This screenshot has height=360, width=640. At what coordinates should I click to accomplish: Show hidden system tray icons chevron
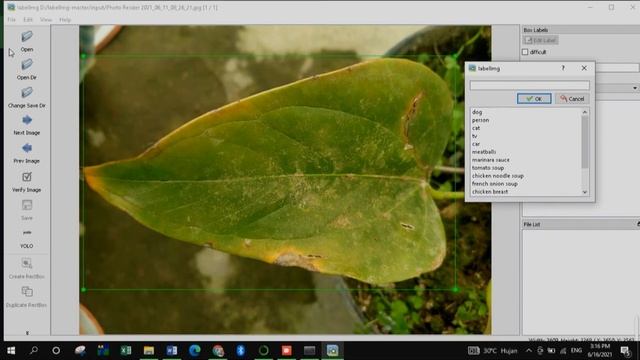coord(529,350)
